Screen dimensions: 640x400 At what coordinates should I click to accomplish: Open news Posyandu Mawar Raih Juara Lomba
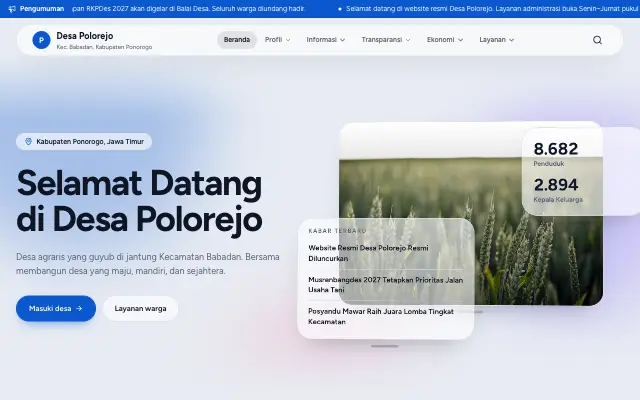click(x=381, y=317)
